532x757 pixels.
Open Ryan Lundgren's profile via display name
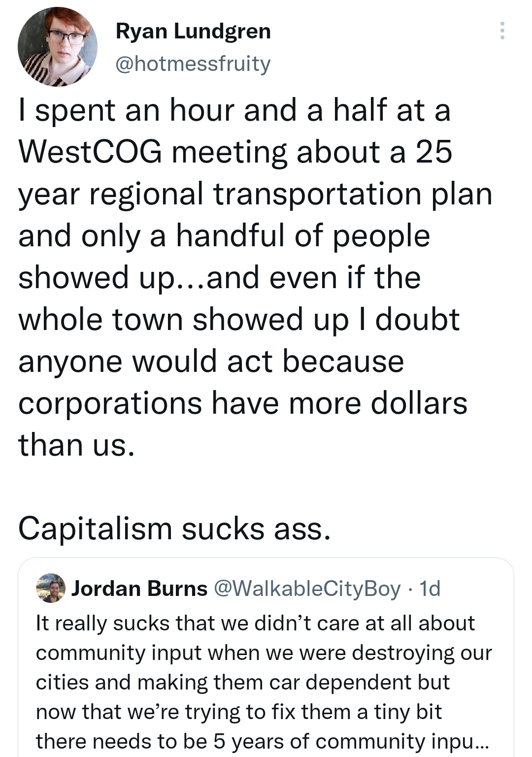193,32
